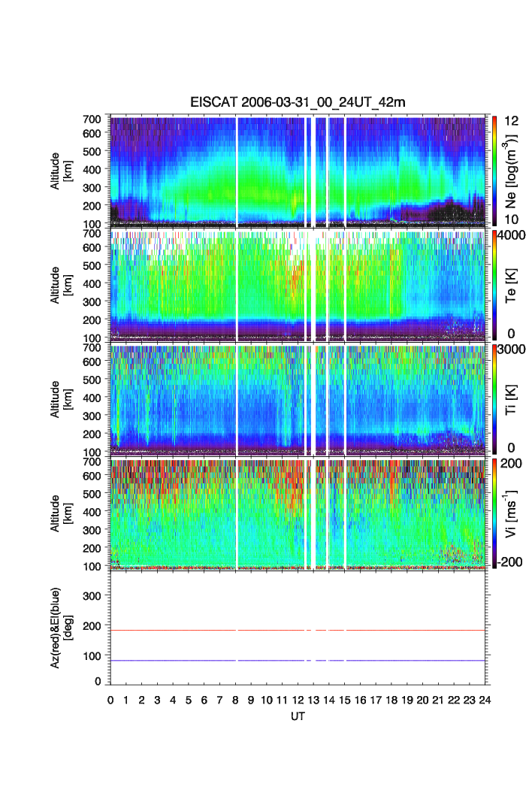Select the electron temperature Te panel
The height and width of the screenshot is (799, 532).
(x=299, y=285)
